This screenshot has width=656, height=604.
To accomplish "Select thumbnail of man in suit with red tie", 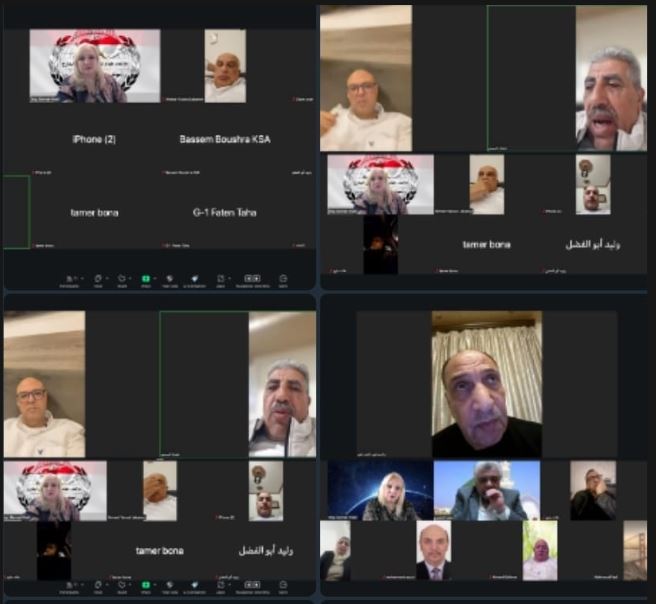I will click(434, 551).
